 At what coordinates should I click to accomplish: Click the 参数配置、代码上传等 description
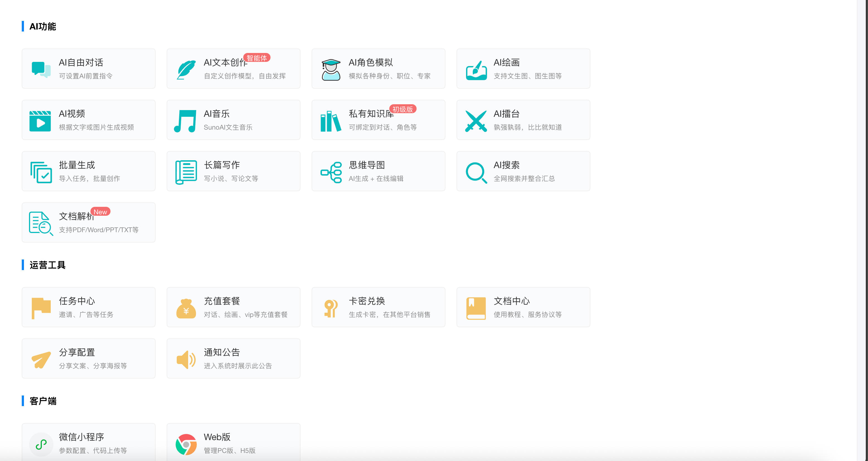93,451
